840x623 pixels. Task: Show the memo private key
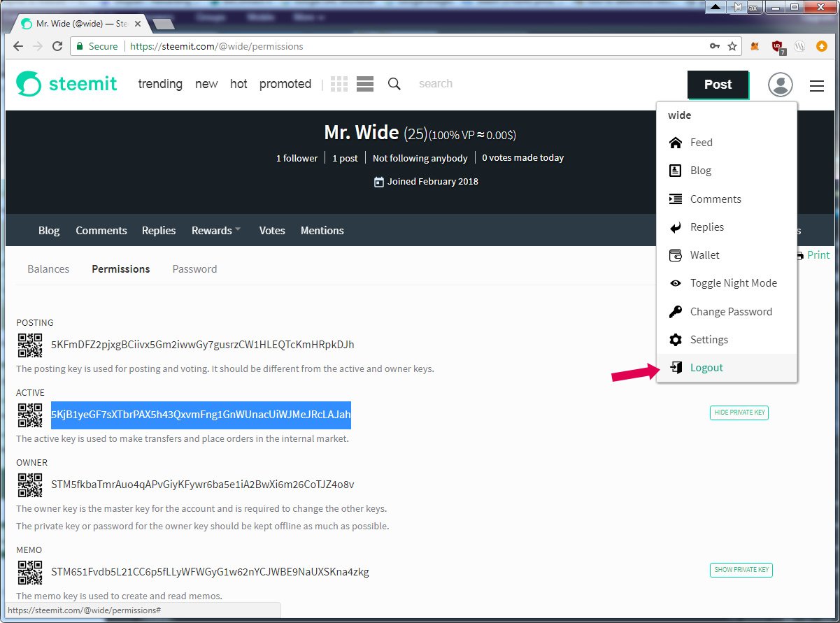click(741, 570)
